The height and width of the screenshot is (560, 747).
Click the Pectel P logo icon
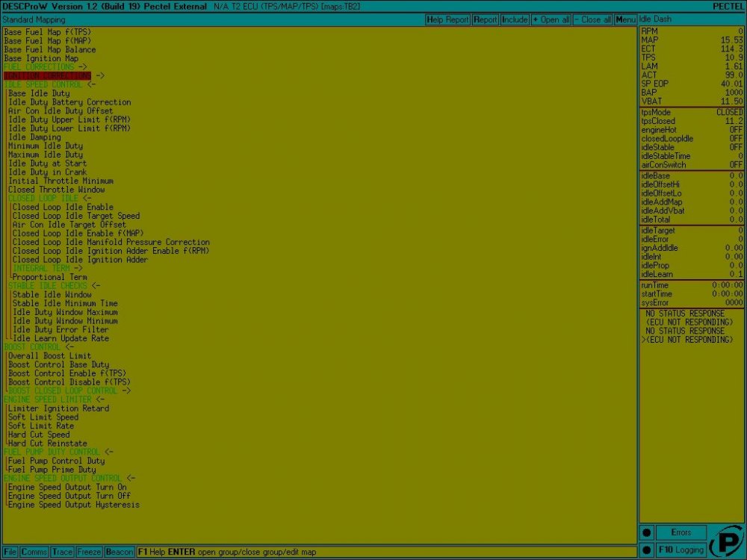(725, 541)
